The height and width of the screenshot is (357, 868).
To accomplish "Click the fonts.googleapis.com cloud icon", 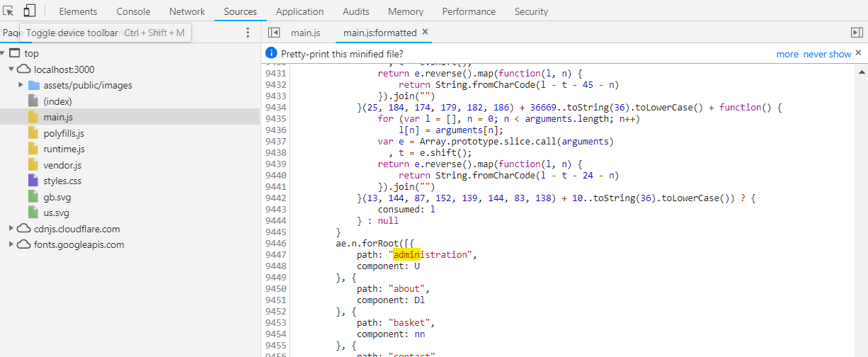I will point(24,244).
